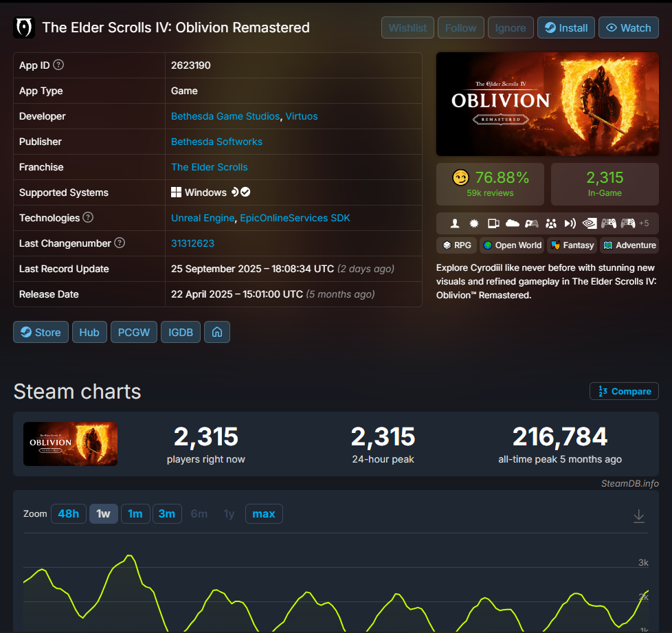This screenshot has height=633, width=672.
Task: Expand the +5 more features indicator
Action: [644, 223]
